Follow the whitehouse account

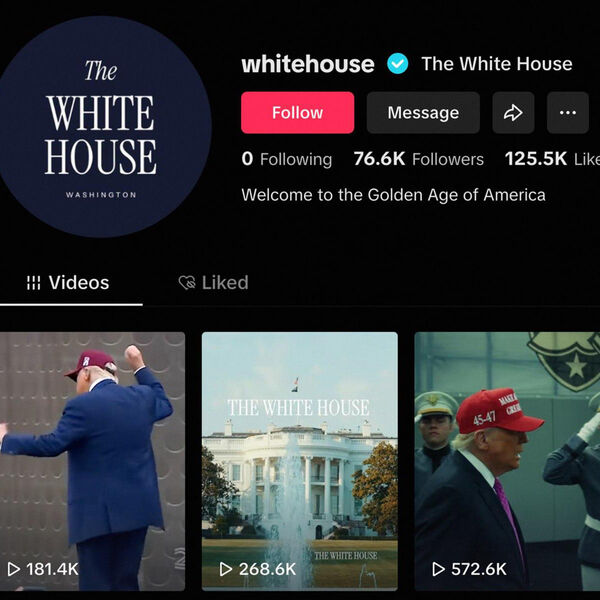[x=297, y=112]
